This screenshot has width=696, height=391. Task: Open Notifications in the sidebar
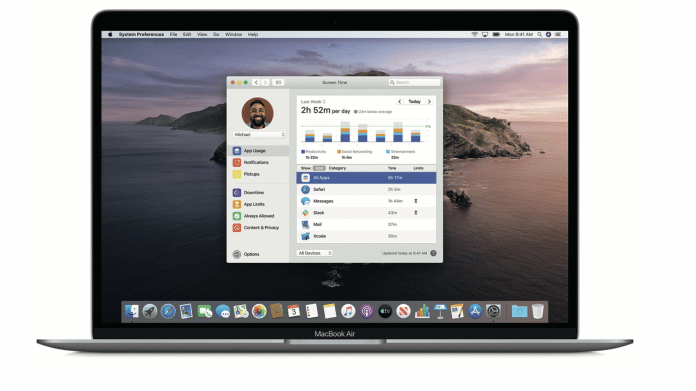(258, 162)
